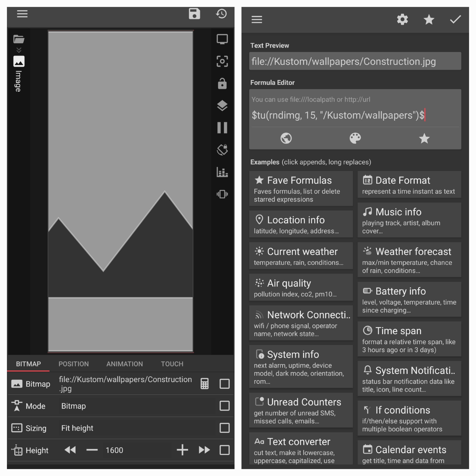Confirm the formula with the checkmark

point(455,20)
